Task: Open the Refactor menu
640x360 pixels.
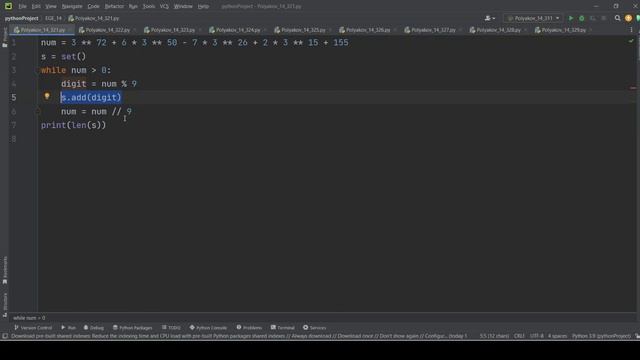Action: (114, 7)
